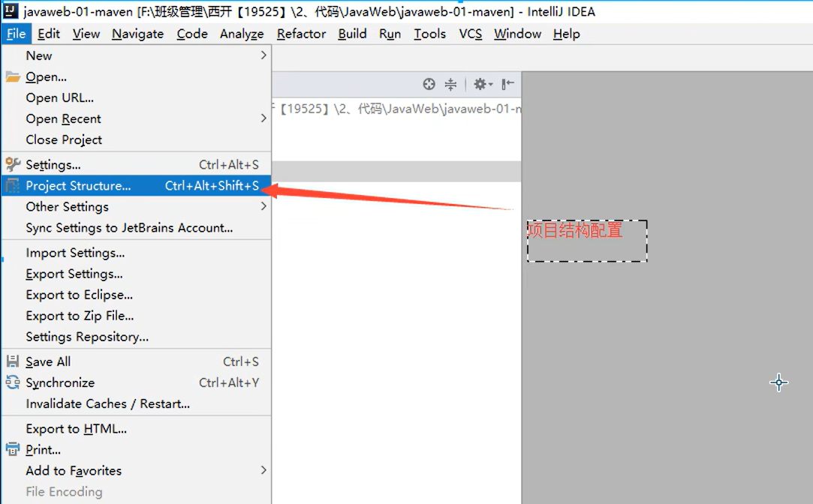Open the Navigate menu
The image size is (813, 504).
click(x=138, y=34)
